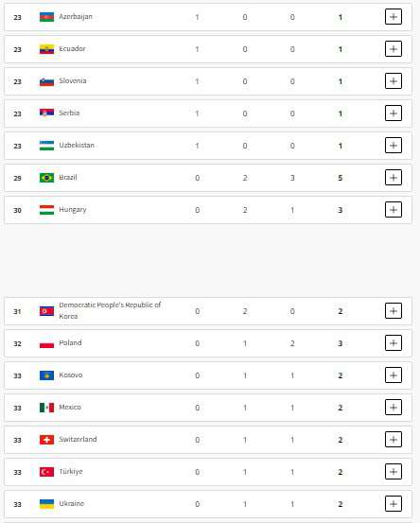Click the Ukraine flag icon
420x523 pixels.
[46, 504]
